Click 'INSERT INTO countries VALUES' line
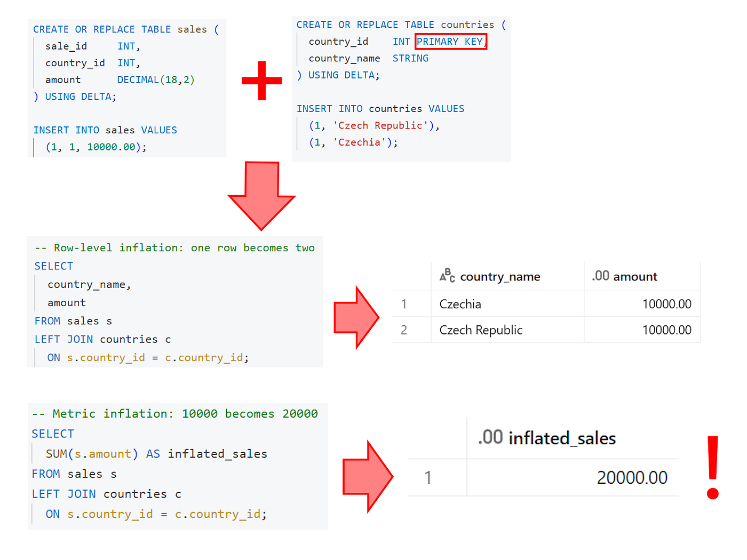The image size is (747, 560). [380, 109]
